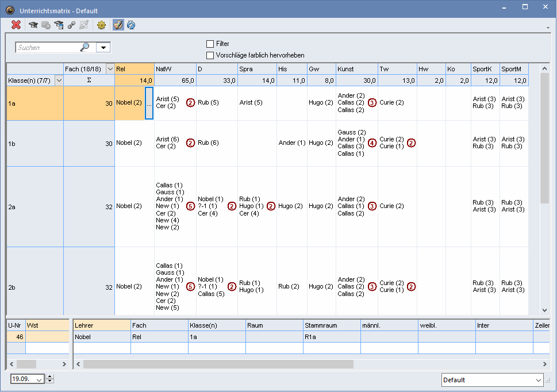557x392 pixels.
Task: Select class row 1a
Action: (35, 103)
